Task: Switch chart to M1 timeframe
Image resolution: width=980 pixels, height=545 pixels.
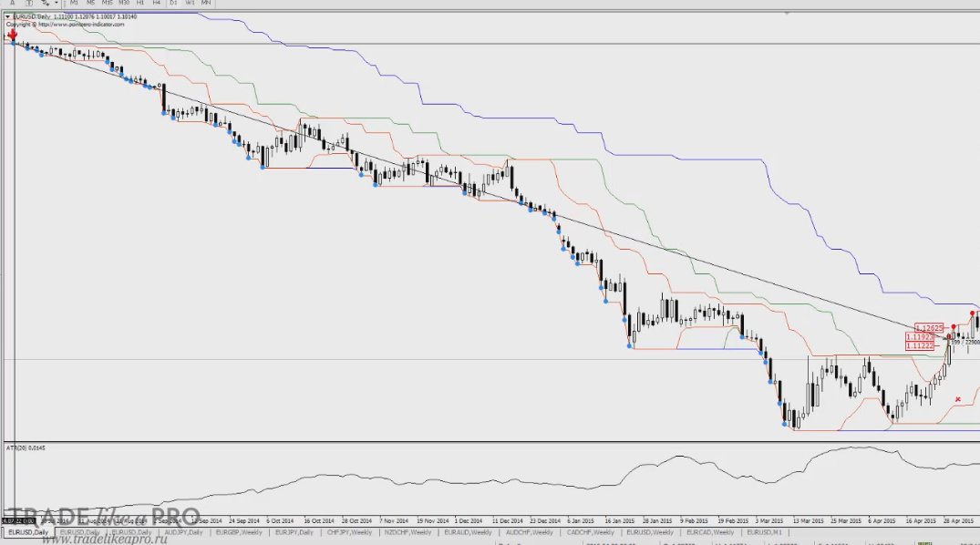Action: pos(75,3)
